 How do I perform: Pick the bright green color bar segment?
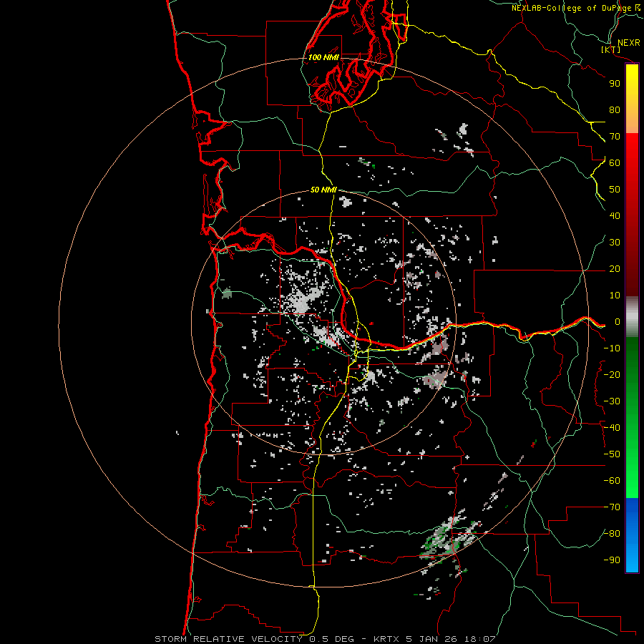click(x=632, y=472)
